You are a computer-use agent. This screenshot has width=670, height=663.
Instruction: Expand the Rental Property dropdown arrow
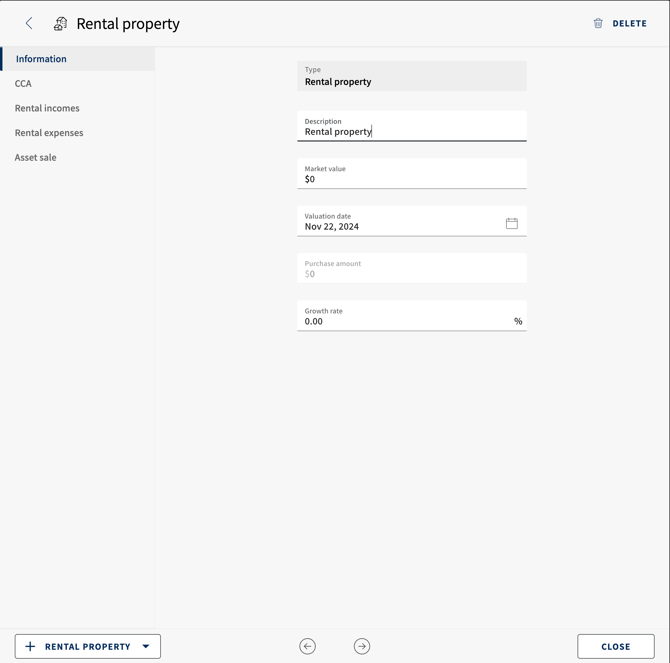pyautogui.click(x=146, y=646)
